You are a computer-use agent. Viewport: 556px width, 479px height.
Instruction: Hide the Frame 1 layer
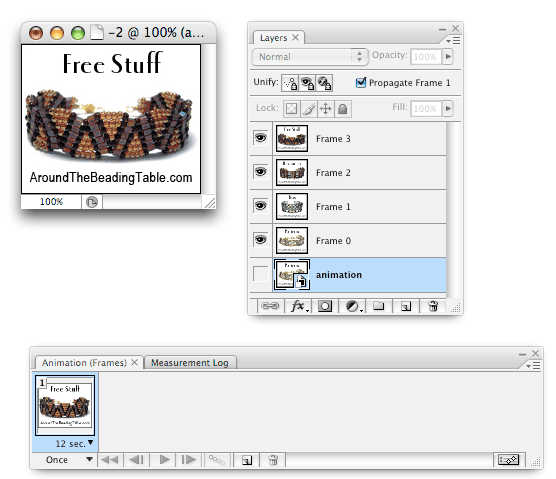click(x=261, y=206)
